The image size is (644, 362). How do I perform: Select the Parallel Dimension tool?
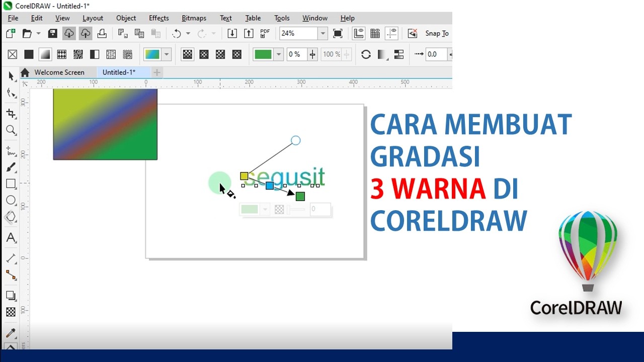(11, 258)
